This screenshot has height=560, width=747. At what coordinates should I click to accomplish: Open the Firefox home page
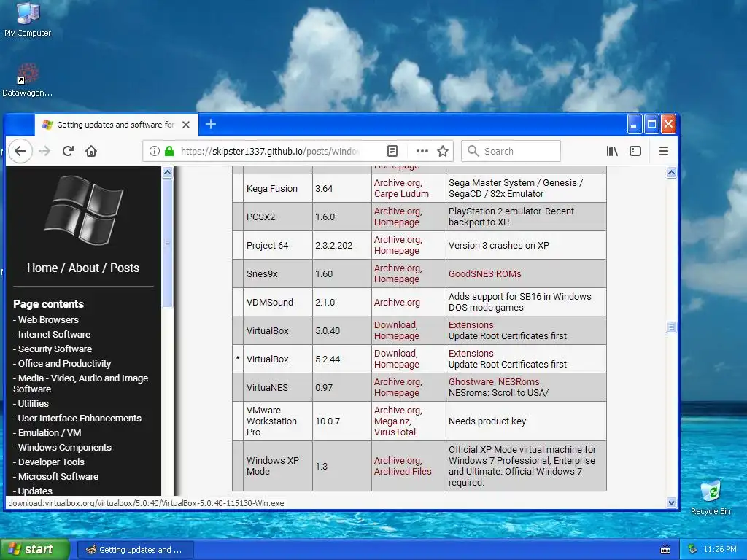pos(91,151)
